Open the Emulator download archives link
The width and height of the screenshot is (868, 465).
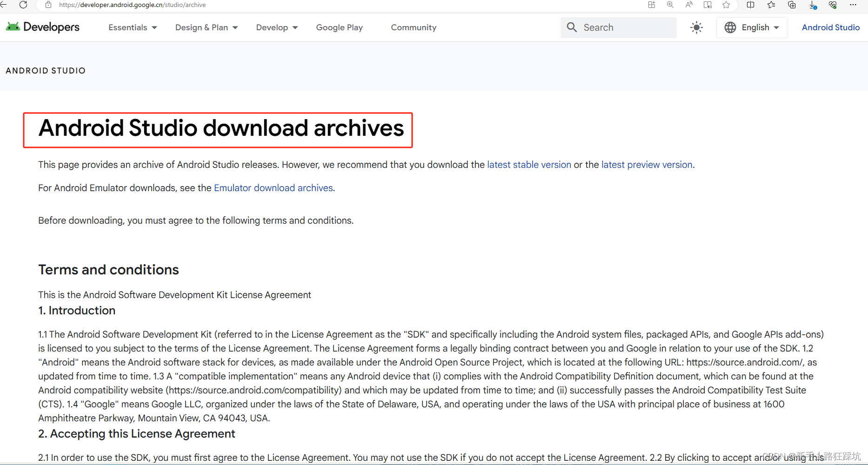[x=274, y=188]
